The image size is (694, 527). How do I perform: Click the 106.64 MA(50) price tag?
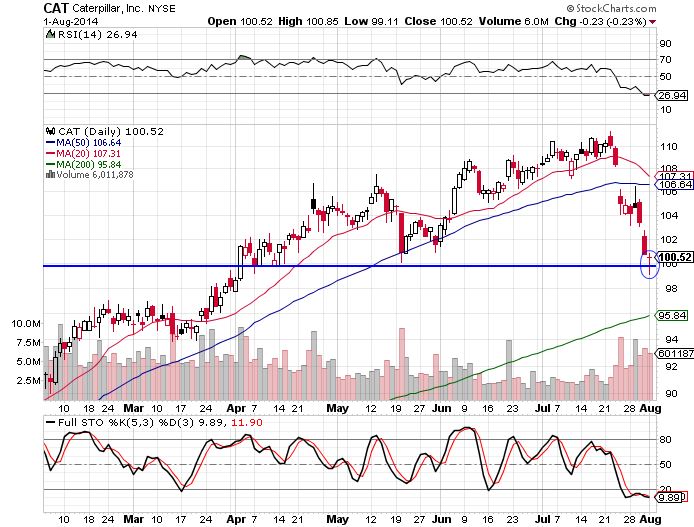pos(675,185)
